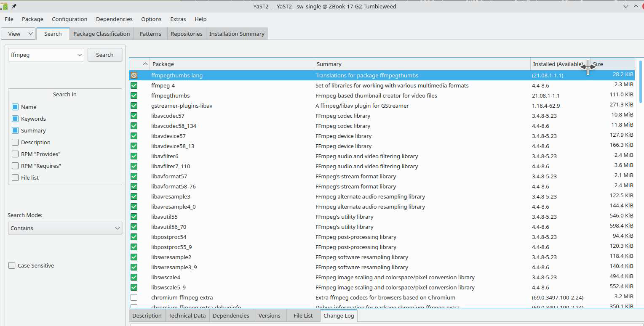Open the Help menu
The image size is (644, 326).
(200, 19)
